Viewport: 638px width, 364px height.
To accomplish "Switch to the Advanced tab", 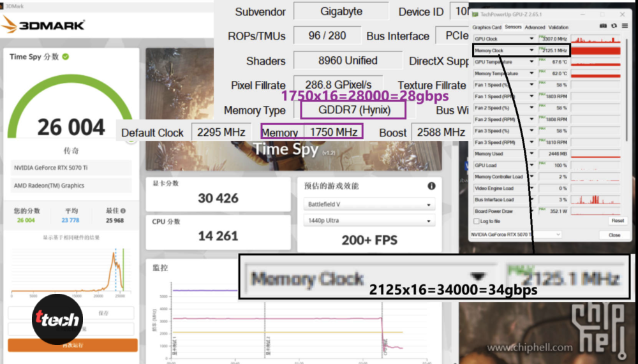I will (535, 27).
